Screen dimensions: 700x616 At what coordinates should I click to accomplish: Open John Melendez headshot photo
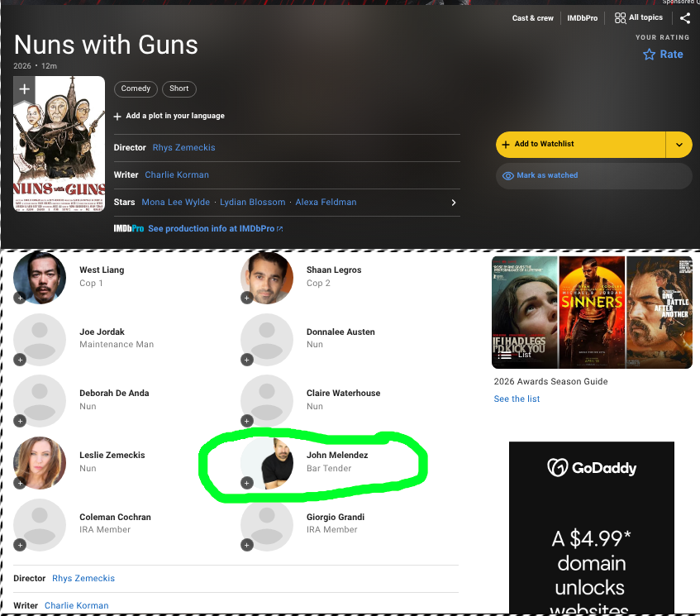pos(267,463)
